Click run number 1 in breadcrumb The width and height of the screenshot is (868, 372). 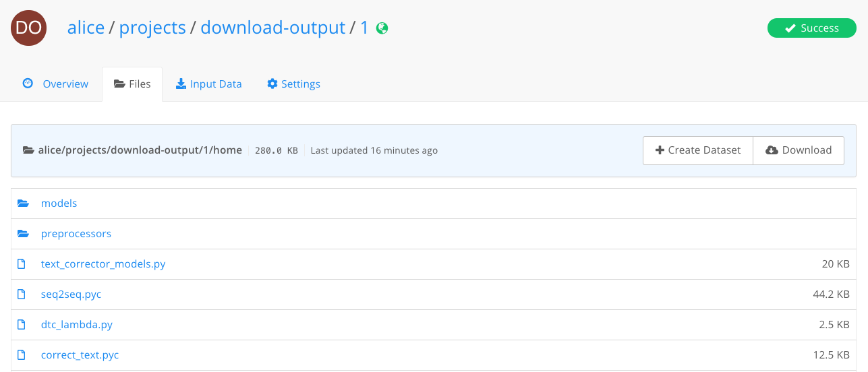pyautogui.click(x=364, y=28)
